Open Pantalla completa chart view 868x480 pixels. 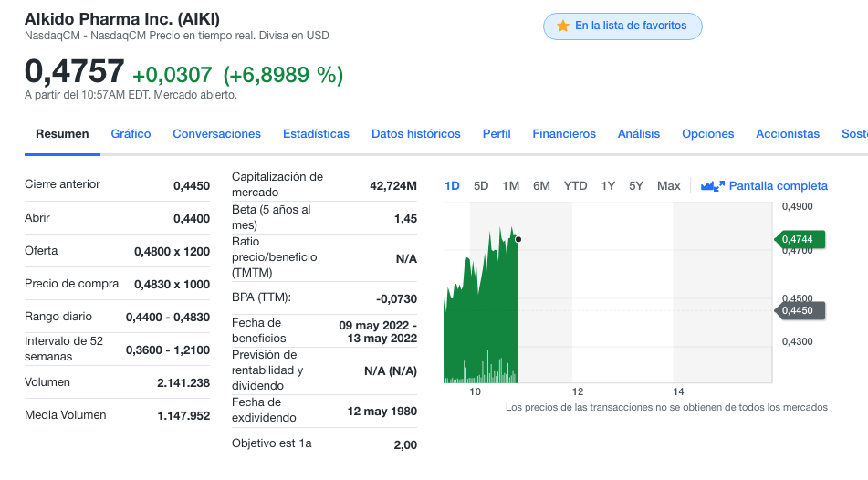click(765, 186)
